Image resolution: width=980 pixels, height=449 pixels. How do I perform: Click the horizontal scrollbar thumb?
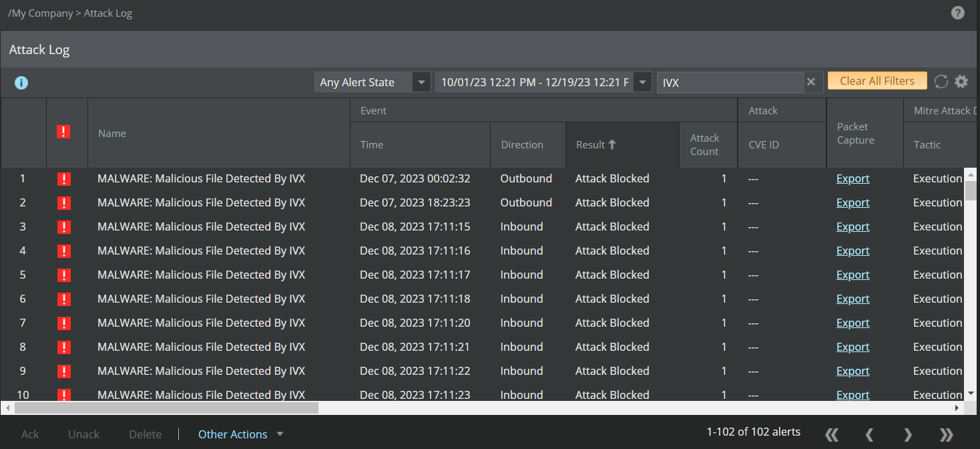(166, 408)
